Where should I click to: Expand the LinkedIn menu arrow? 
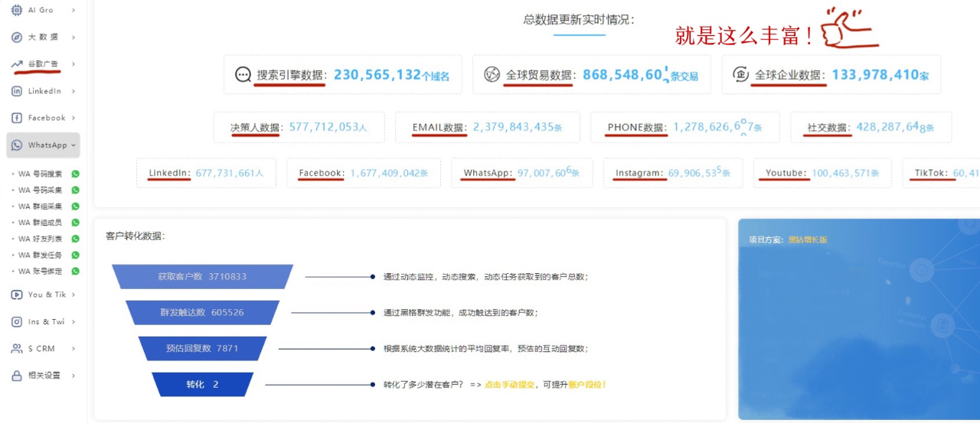coord(73,91)
